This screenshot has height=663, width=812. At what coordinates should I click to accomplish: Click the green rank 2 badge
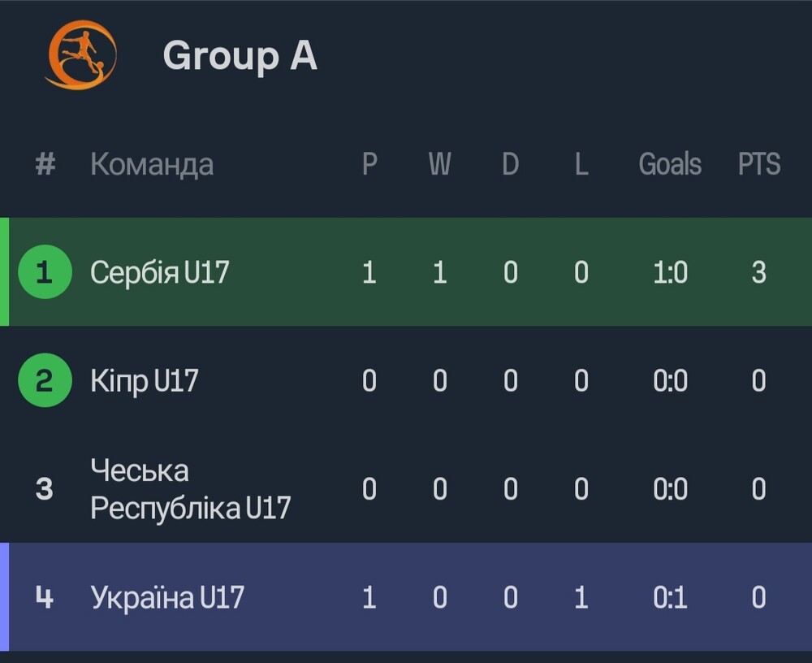click(45, 380)
